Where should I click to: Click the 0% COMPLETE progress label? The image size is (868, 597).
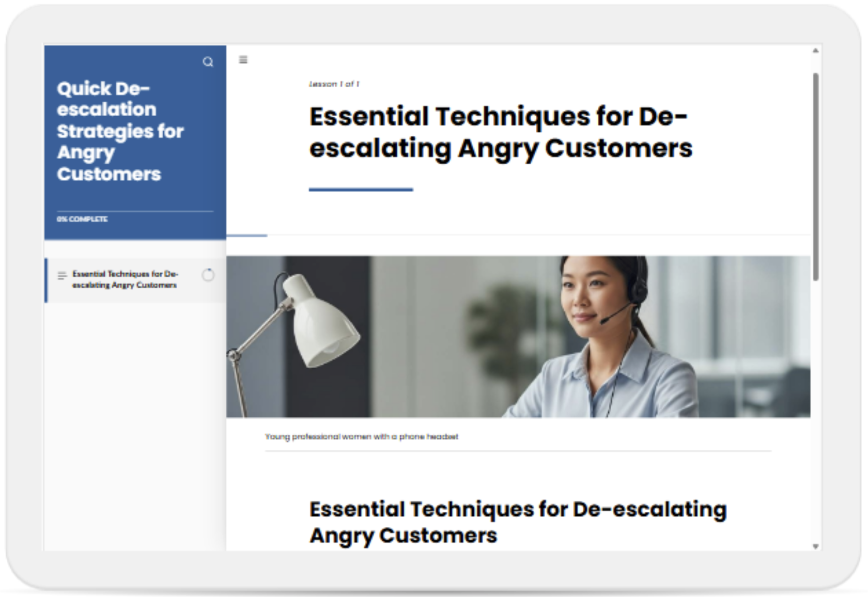82,219
